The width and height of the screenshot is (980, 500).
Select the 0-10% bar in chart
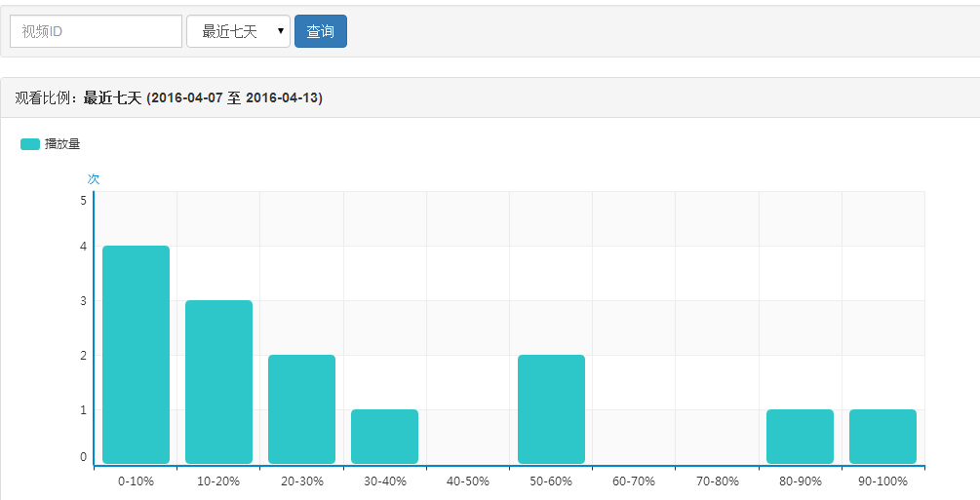(136, 355)
